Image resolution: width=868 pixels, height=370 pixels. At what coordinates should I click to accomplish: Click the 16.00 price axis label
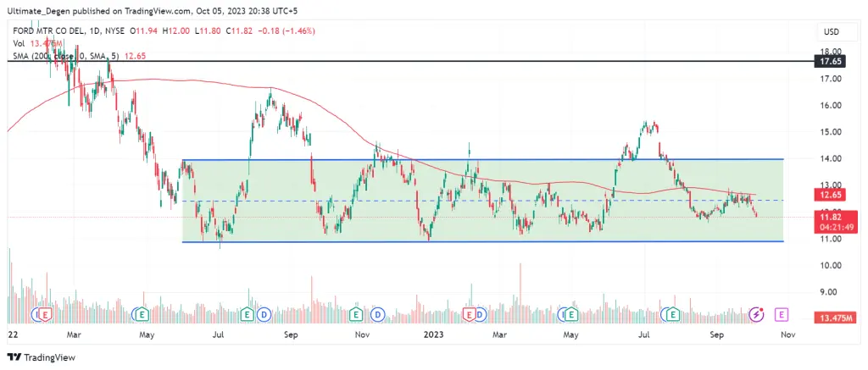tap(832, 106)
